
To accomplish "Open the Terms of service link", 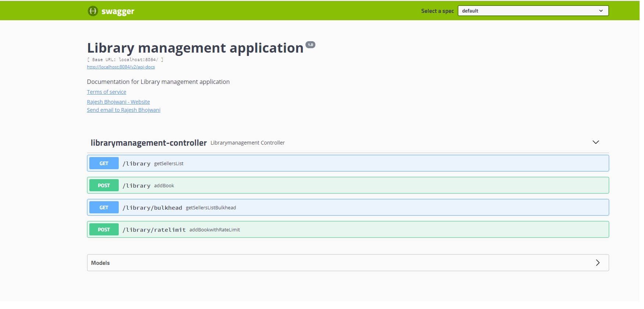I will tap(107, 92).
